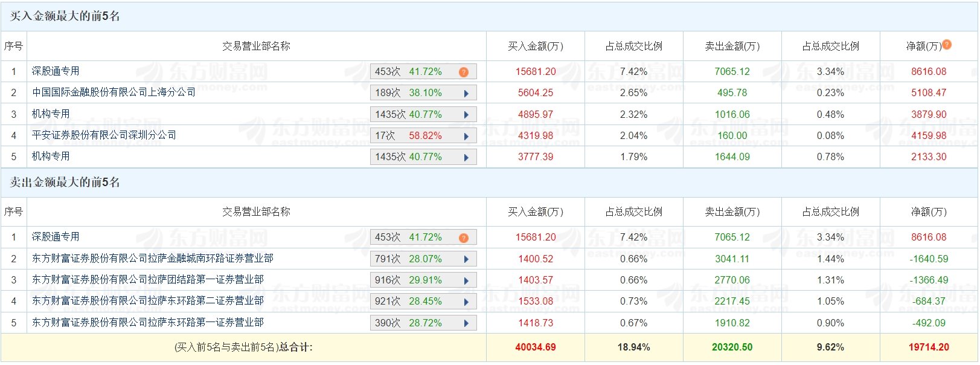Viewport: 980px width, 365px height.
Task: Open 机构专用 link in buy table row 3
Action: coord(51,114)
